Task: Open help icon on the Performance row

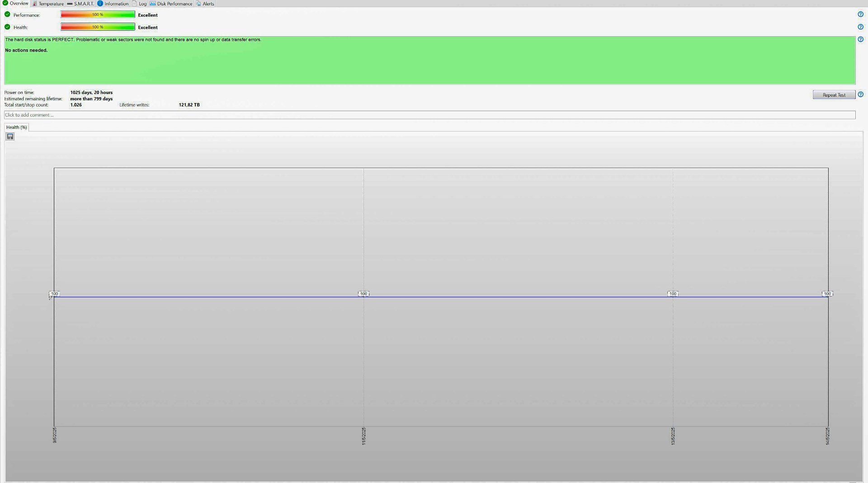Action: [x=860, y=14]
